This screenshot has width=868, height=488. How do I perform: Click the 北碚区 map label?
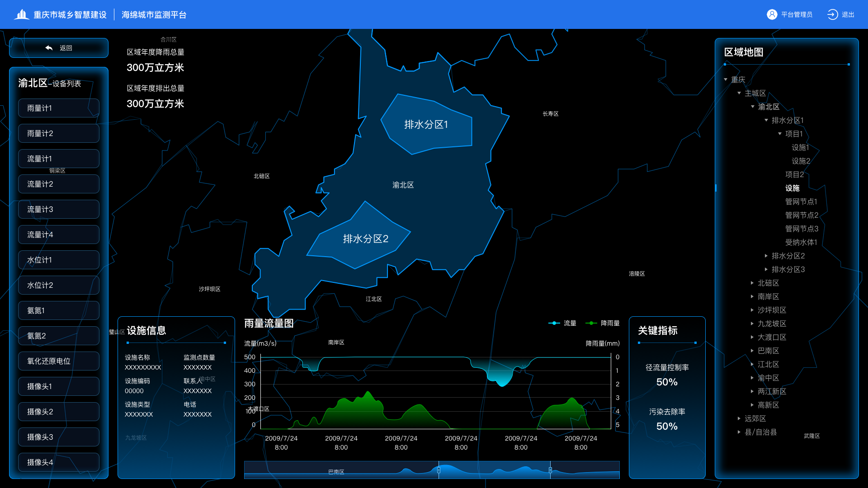(x=261, y=176)
